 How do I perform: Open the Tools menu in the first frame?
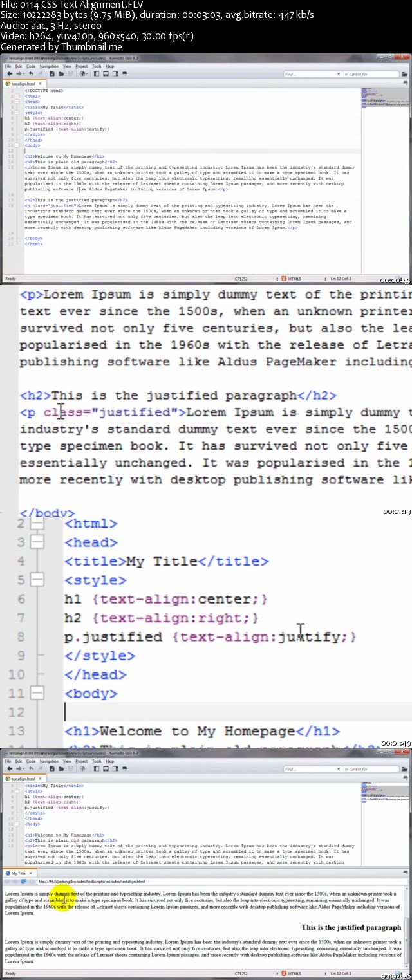(x=97, y=66)
